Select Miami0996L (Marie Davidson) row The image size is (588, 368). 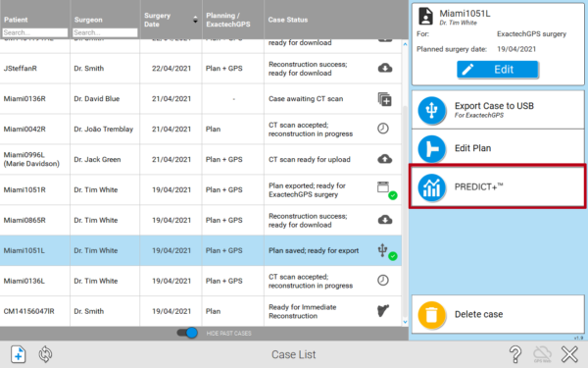201,160
